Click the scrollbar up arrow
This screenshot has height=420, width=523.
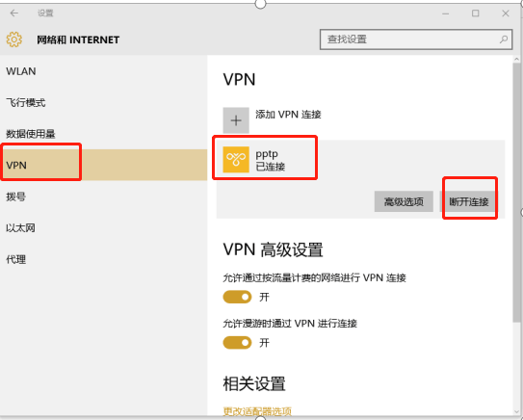coord(517,59)
